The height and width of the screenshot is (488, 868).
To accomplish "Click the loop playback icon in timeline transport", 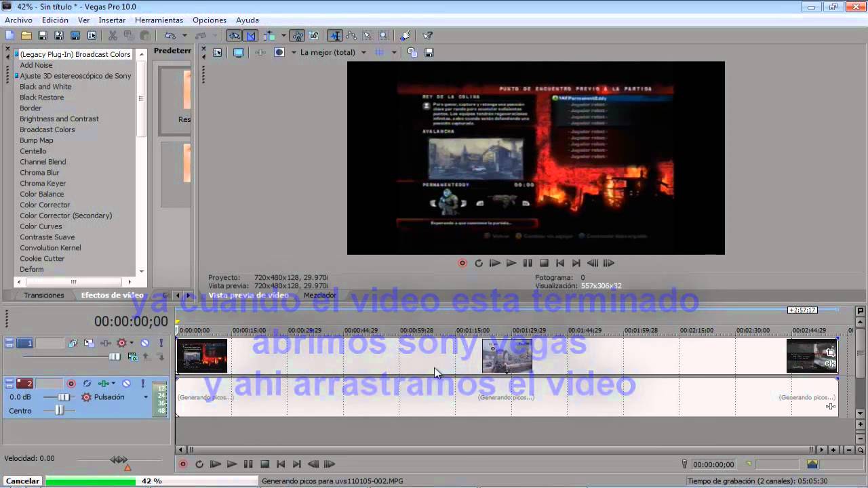I will point(199,464).
